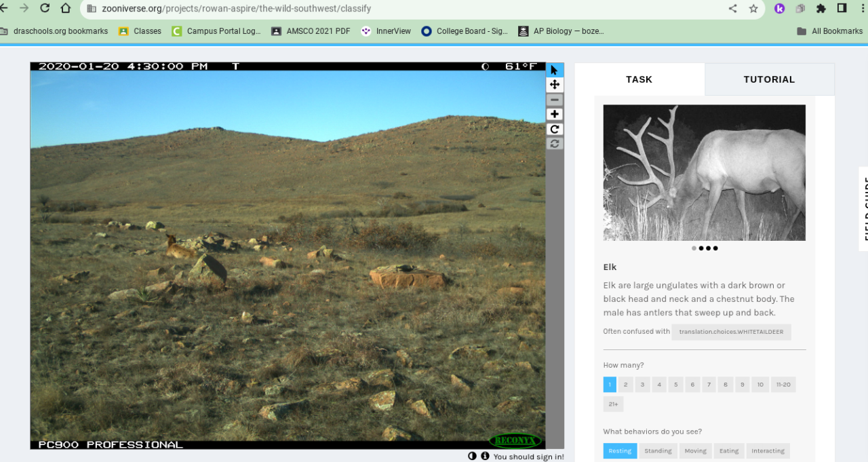Screen dimensions: 868x462
Task: Bookmark this page with star
Action: tap(753, 9)
